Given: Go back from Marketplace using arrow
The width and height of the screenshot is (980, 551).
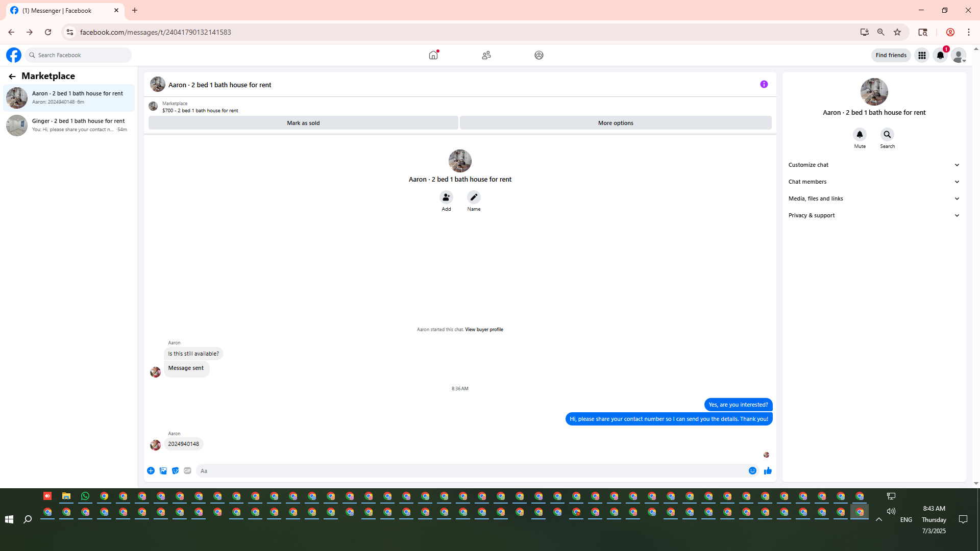Looking at the screenshot, I should coord(12,77).
